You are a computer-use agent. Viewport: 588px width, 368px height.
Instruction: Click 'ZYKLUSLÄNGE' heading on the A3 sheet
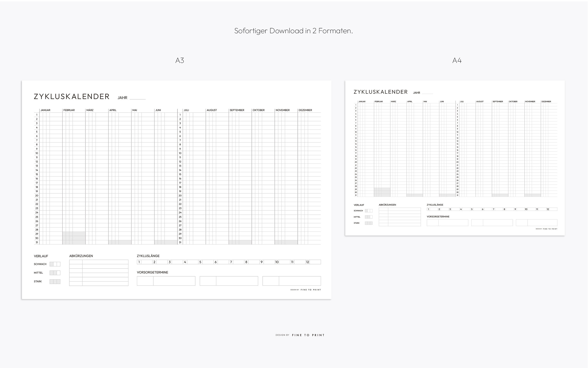(x=148, y=256)
